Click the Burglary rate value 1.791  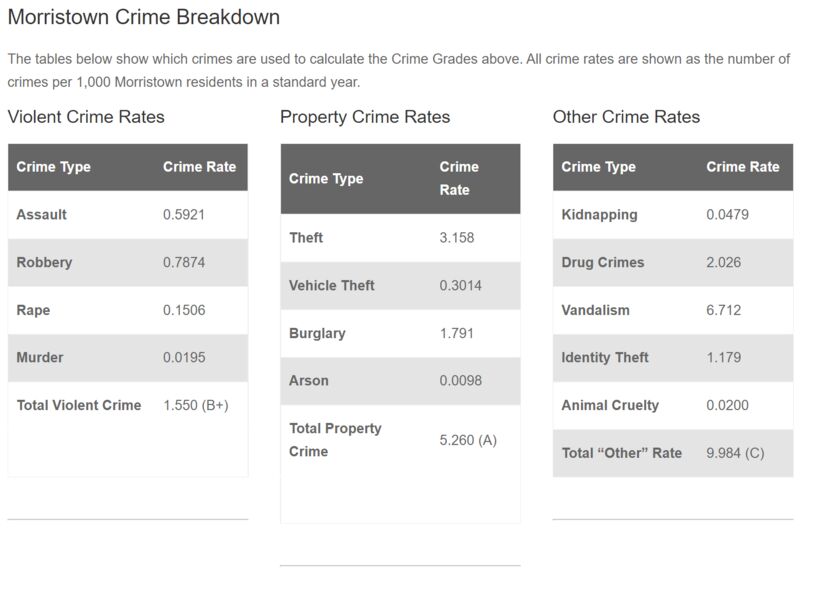pos(457,333)
